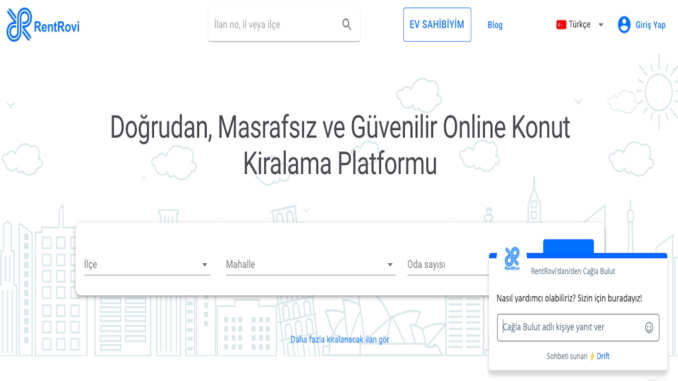
Task: Select the Oda sayısı field
Action: 448,264
